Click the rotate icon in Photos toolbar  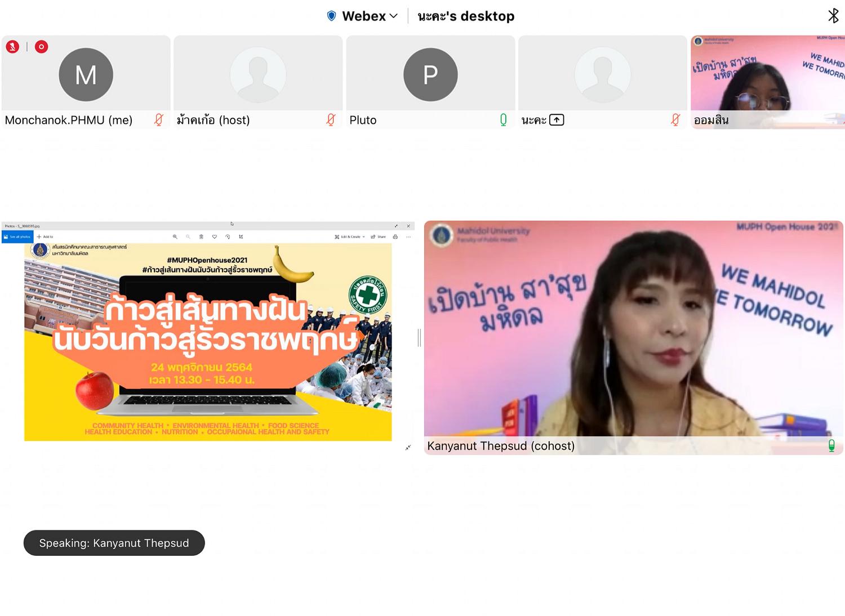[228, 236]
